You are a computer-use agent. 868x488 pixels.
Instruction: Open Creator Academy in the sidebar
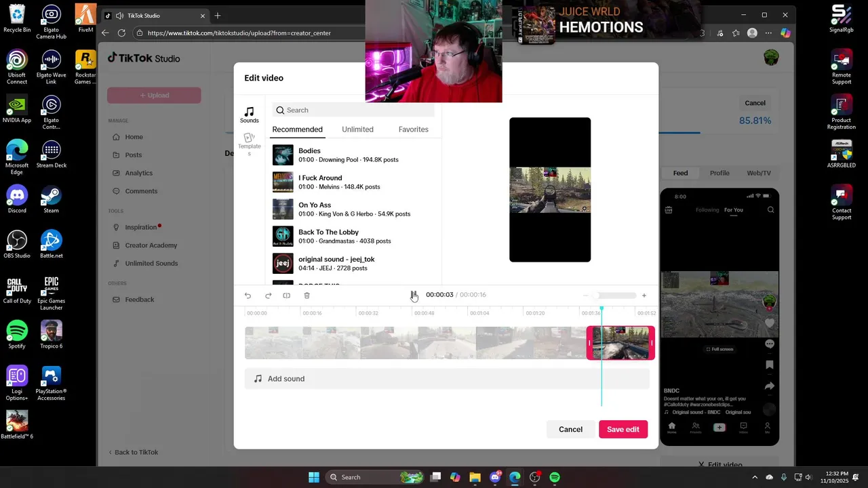pyautogui.click(x=151, y=245)
